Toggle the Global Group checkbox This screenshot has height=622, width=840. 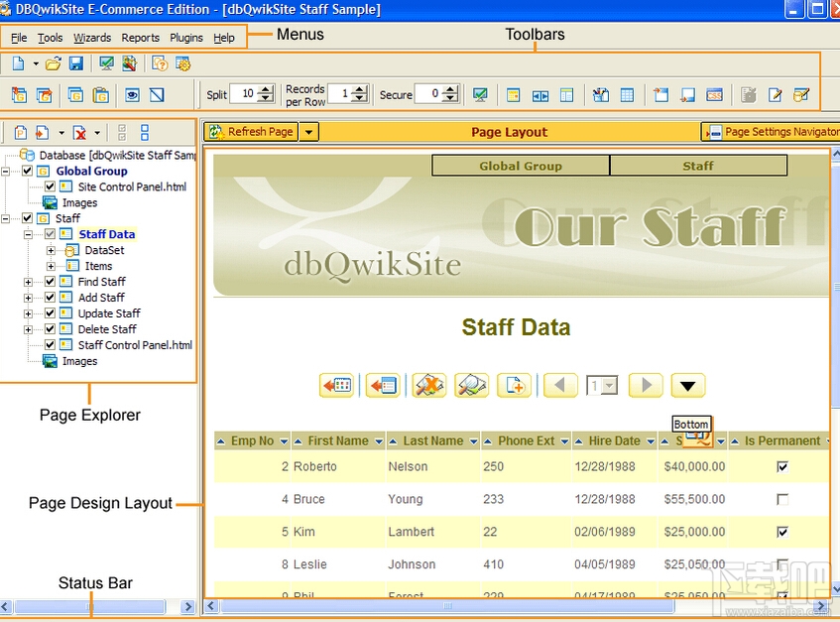coord(28,171)
